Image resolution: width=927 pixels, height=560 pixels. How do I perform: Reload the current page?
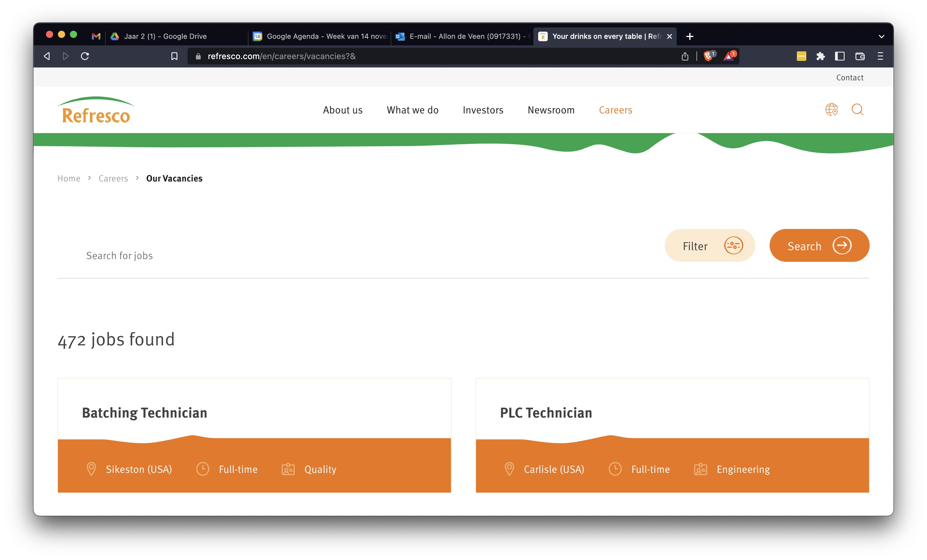point(85,56)
